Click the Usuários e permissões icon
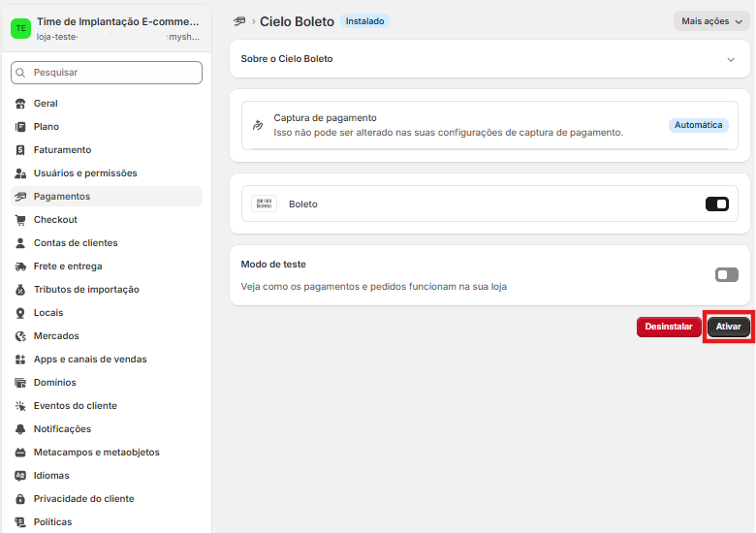The height and width of the screenshot is (533, 756). pyautogui.click(x=20, y=173)
